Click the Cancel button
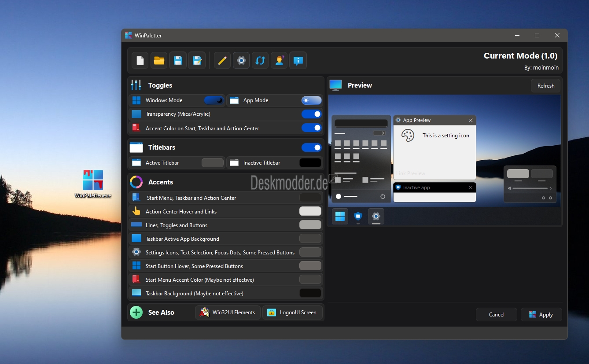Image resolution: width=589 pixels, height=364 pixels. point(497,314)
